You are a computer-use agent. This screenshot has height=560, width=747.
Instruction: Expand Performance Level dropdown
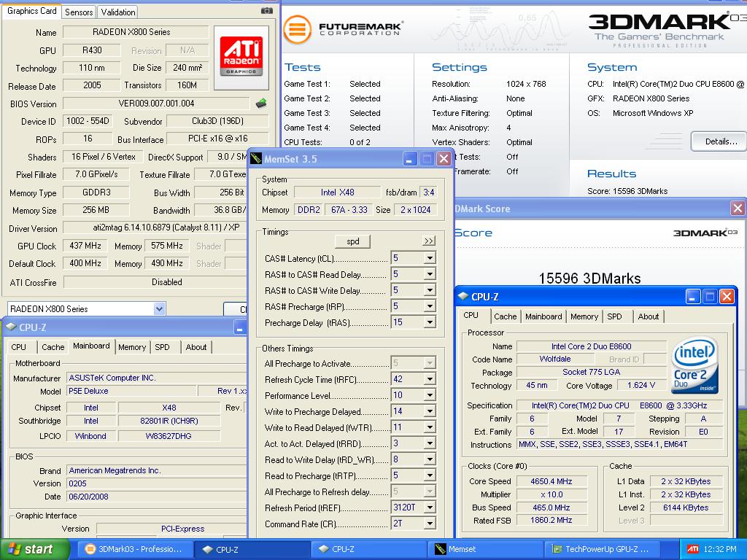click(x=430, y=395)
